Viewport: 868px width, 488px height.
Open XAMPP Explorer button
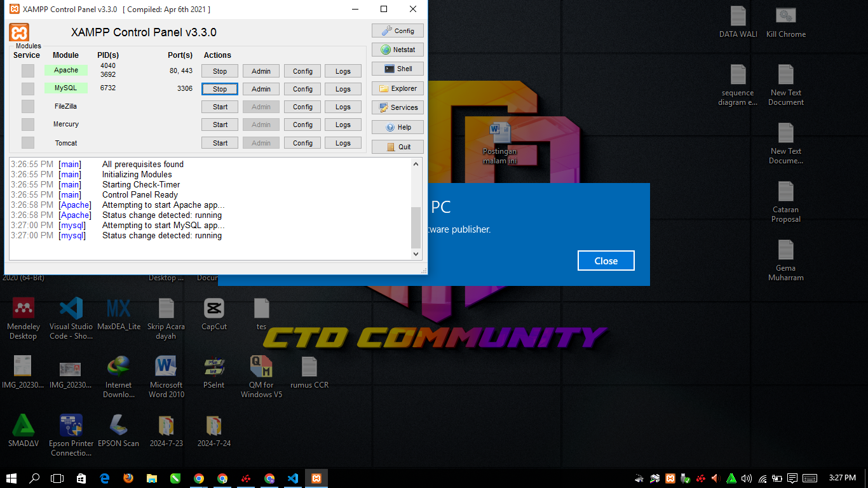tap(398, 88)
